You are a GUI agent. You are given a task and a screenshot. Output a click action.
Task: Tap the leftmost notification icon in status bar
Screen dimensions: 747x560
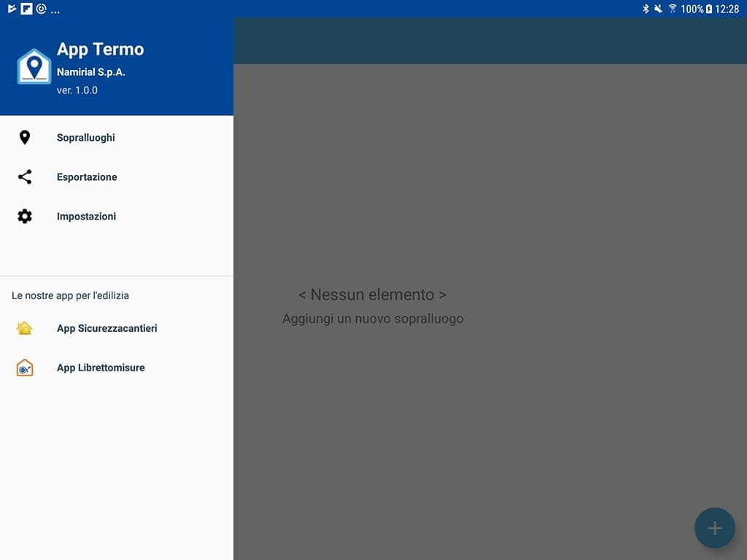pyautogui.click(x=12, y=9)
